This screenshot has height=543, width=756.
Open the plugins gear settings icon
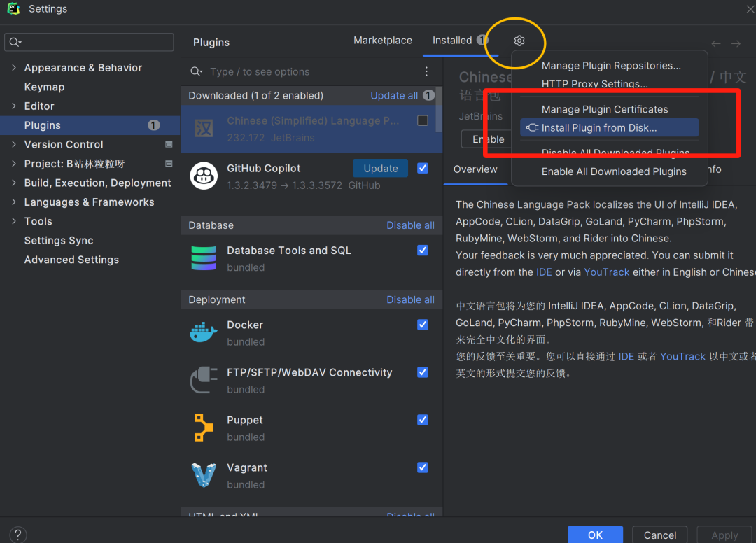519,41
